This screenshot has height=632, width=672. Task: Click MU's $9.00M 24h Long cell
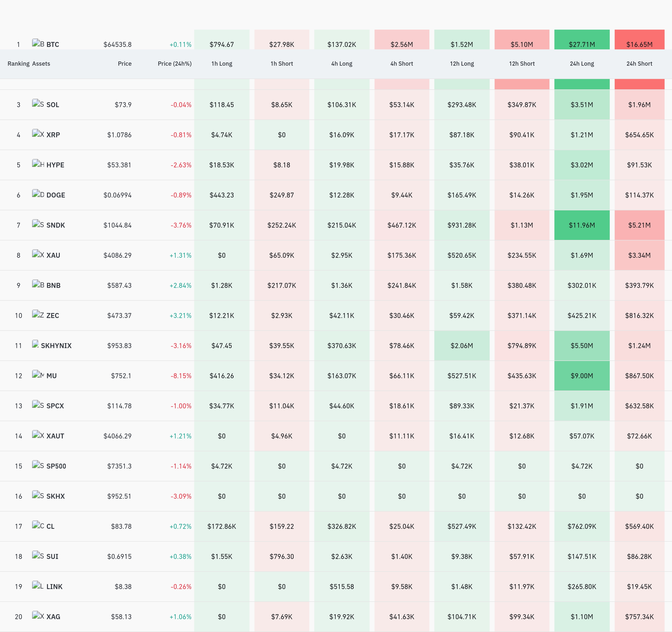pos(582,376)
